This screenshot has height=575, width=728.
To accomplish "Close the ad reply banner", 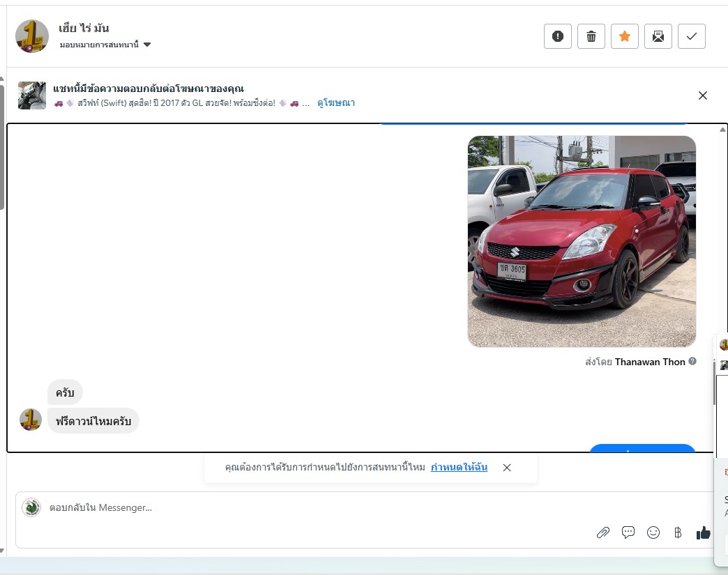I will click(702, 95).
